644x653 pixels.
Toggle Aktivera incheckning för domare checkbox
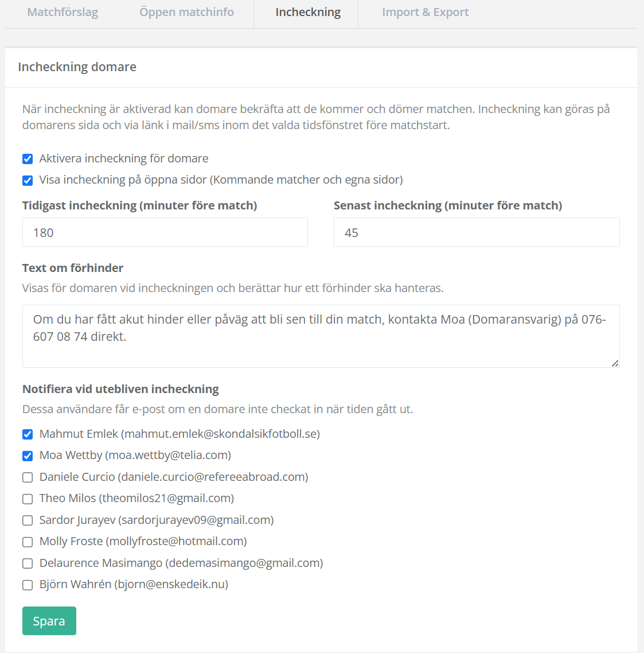point(28,159)
